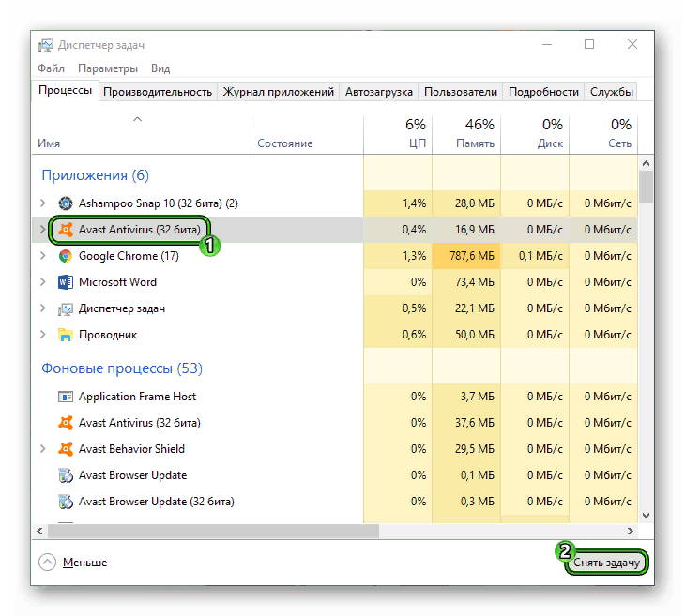
Task: Sort by the Состояние column header
Action: point(307,134)
